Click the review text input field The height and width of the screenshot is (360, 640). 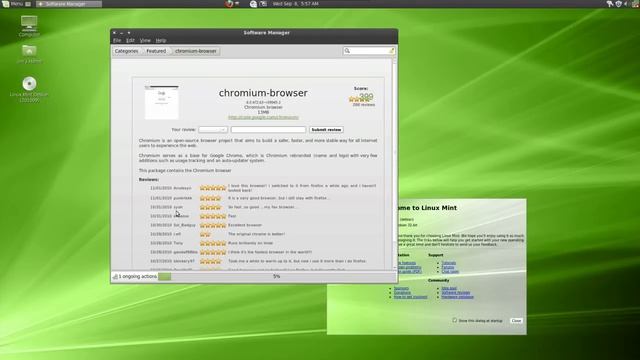point(268,129)
